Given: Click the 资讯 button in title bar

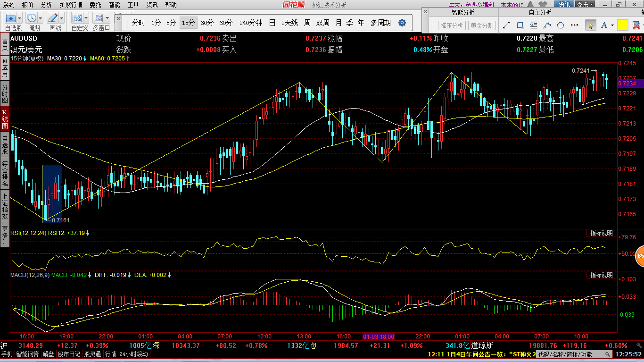Looking at the screenshot, I should (564, 5).
